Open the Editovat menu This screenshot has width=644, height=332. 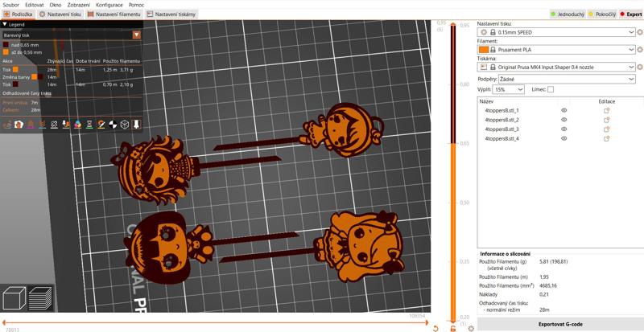coord(35,5)
